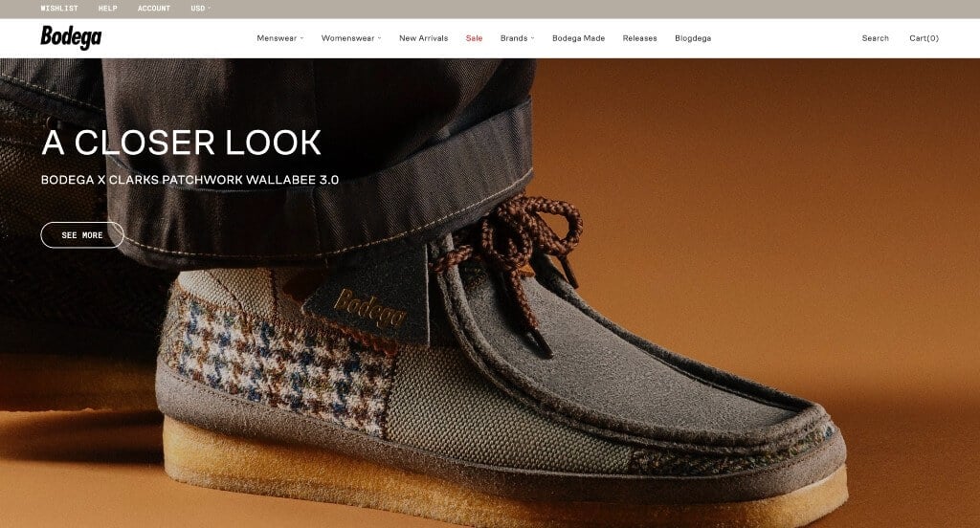Open the Sale section

pyautogui.click(x=474, y=38)
